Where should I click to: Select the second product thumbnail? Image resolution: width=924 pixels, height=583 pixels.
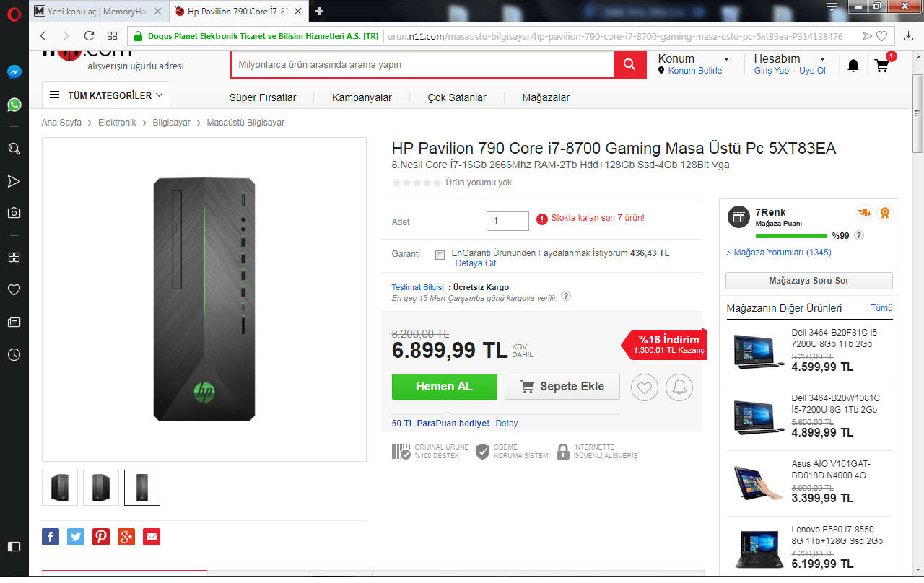click(101, 488)
